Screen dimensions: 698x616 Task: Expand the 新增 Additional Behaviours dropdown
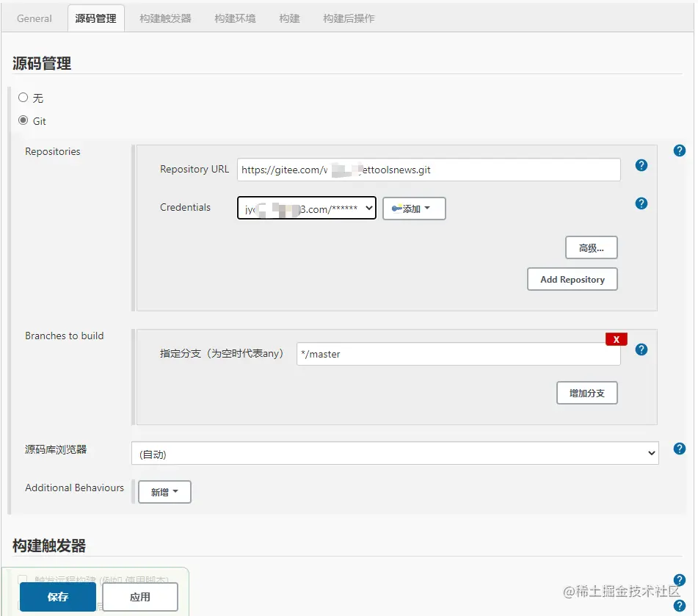pos(164,492)
